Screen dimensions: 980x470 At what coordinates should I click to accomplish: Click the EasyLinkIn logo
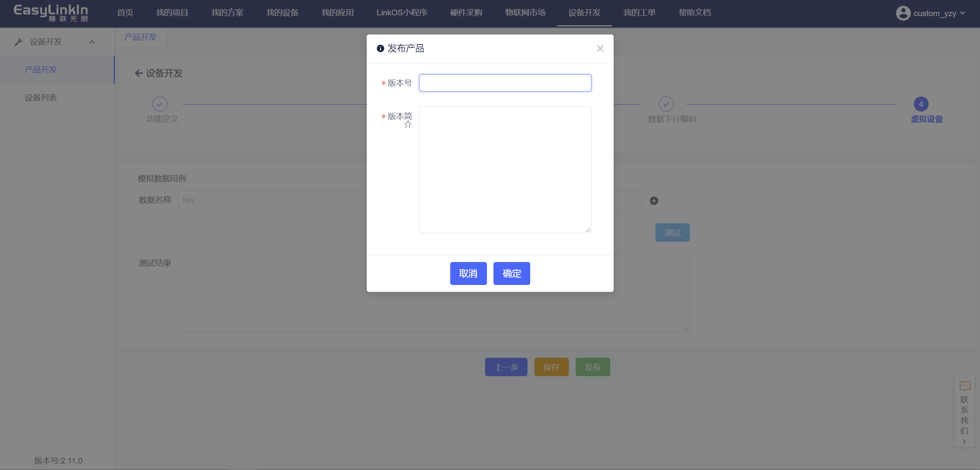click(x=51, y=13)
